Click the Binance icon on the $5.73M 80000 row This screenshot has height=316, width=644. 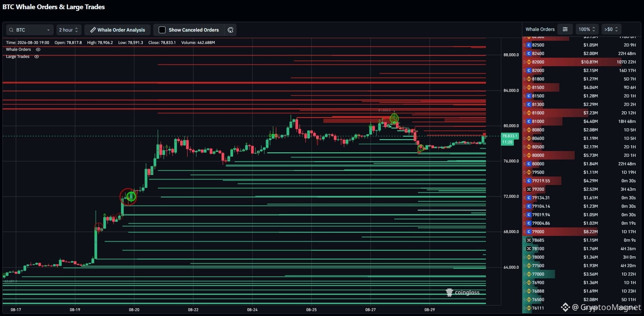pos(529,155)
